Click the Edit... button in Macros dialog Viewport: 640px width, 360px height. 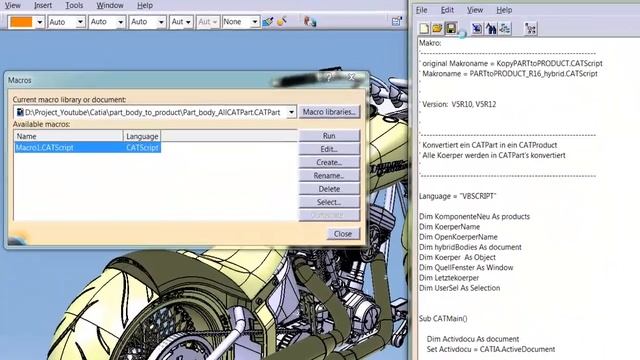[329, 149]
